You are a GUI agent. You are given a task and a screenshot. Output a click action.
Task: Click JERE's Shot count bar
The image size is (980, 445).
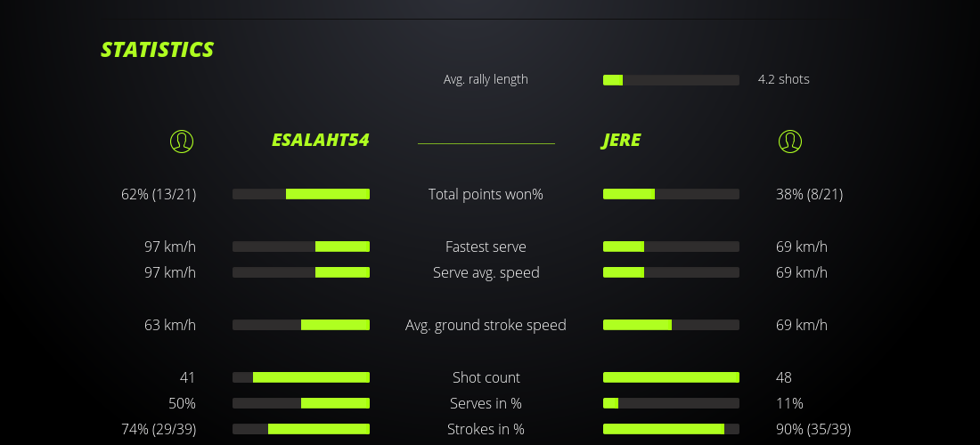point(671,377)
